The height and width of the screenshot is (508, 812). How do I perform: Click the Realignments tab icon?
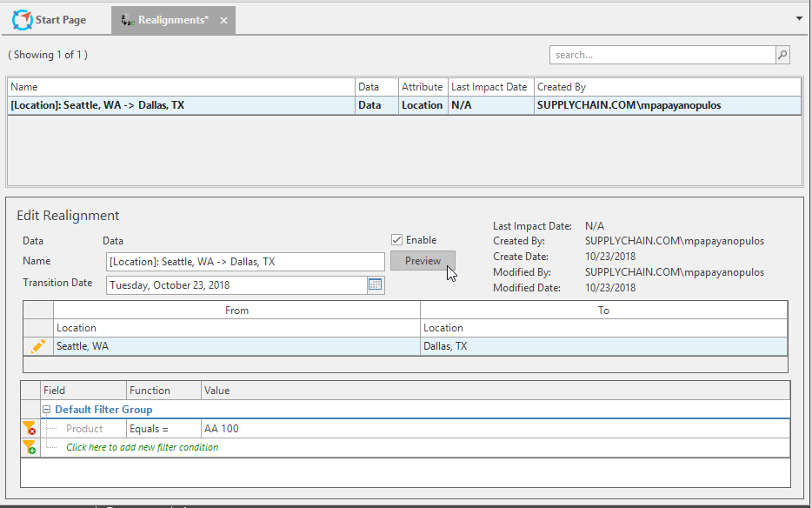[128, 20]
